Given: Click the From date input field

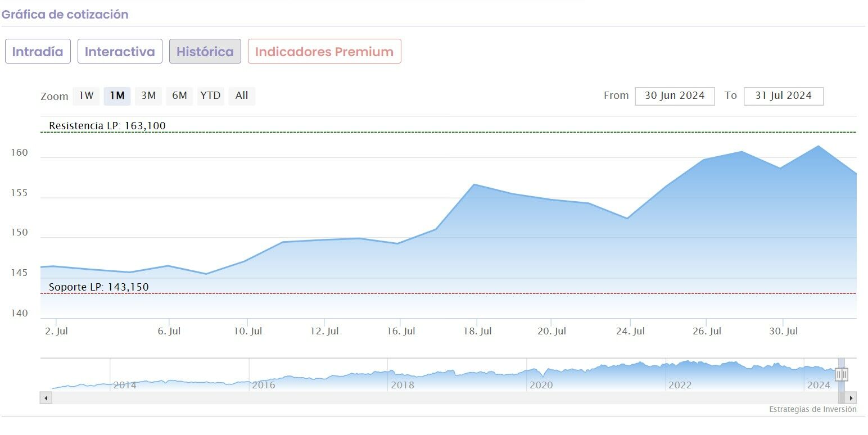Looking at the screenshot, I should pyautogui.click(x=675, y=96).
